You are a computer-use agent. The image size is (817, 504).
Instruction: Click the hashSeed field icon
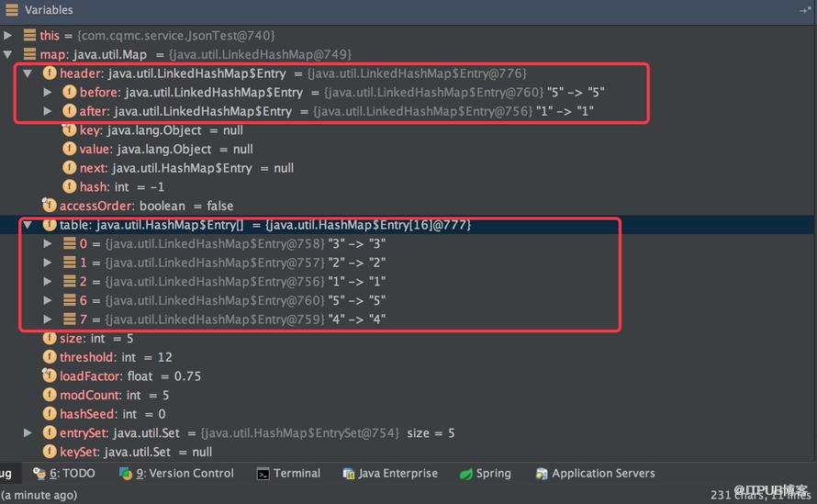(50, 414)
